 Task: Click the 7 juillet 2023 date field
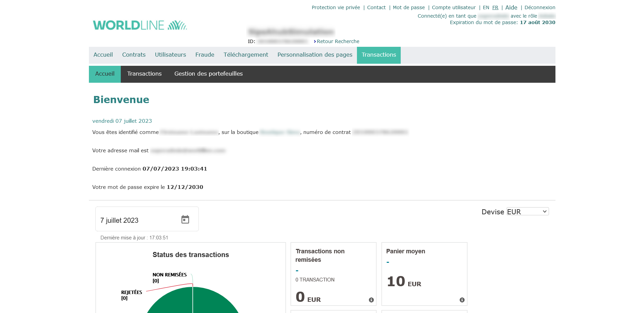tap(147, 219)
